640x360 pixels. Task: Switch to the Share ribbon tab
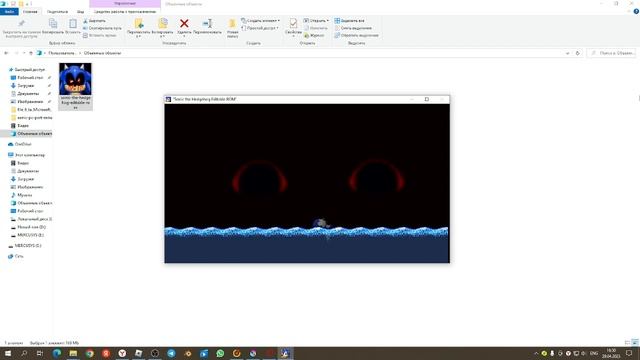tap(57, 12)
